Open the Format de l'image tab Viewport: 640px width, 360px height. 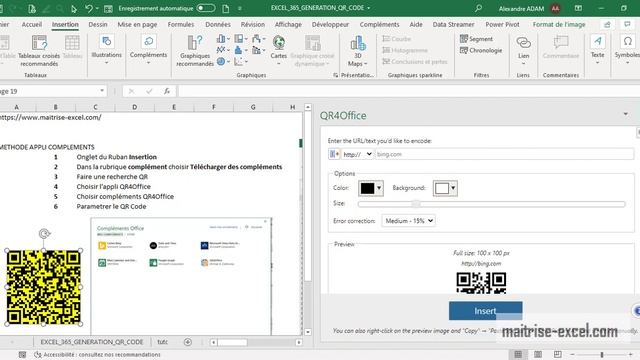point(559,24)
